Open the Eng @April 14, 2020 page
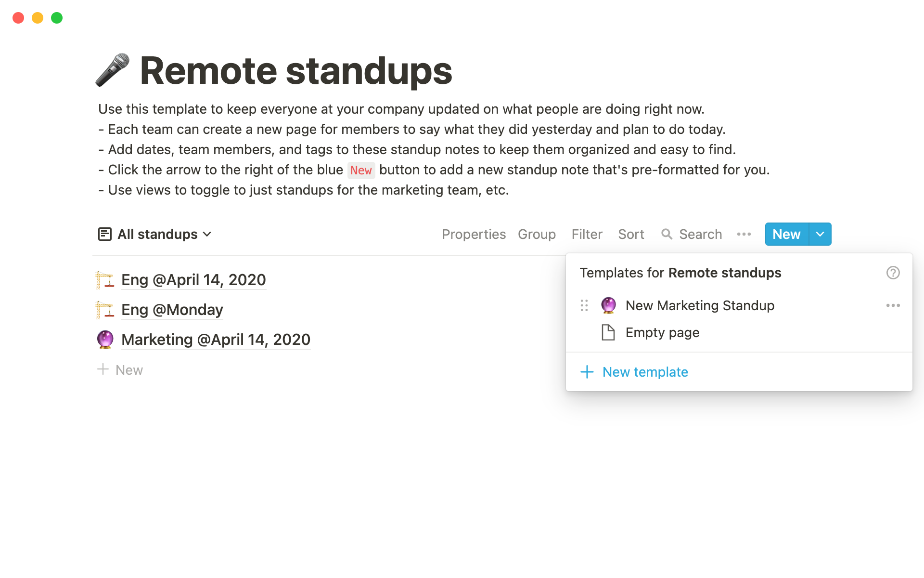 click(193, 279)
